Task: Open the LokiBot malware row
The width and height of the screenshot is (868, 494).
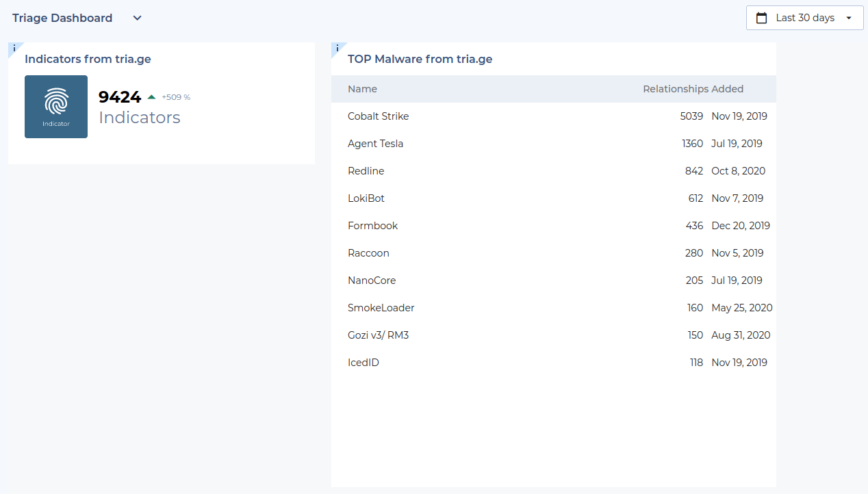Action: 554,198
